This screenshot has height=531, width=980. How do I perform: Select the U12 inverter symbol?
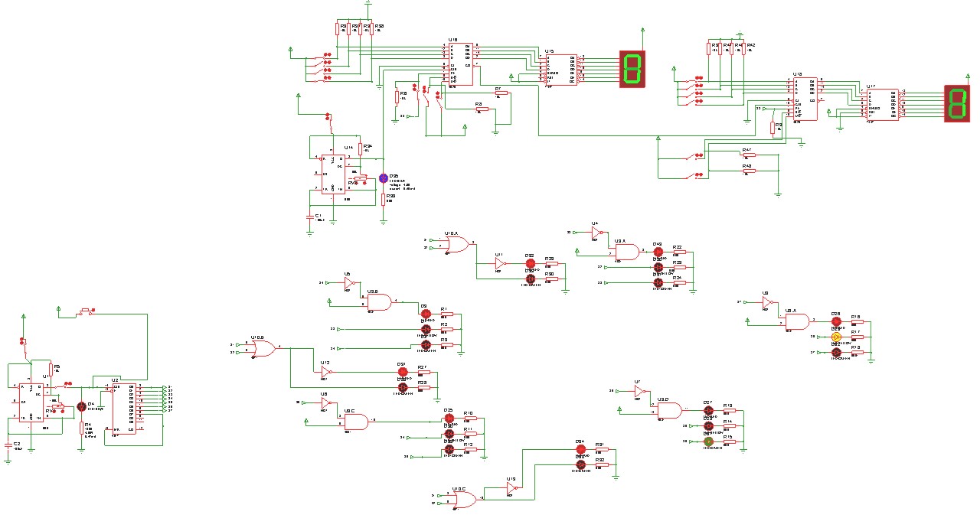point(325,372)
